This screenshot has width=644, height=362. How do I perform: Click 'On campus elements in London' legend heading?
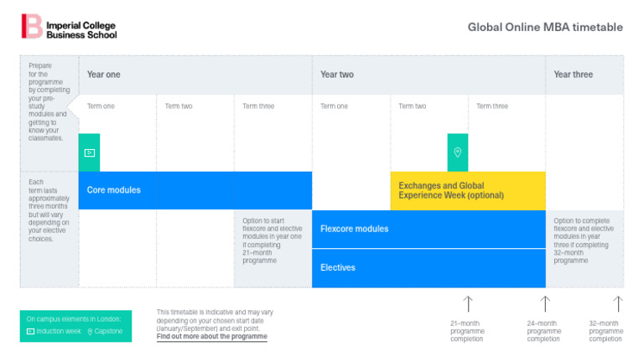point(74,319)
